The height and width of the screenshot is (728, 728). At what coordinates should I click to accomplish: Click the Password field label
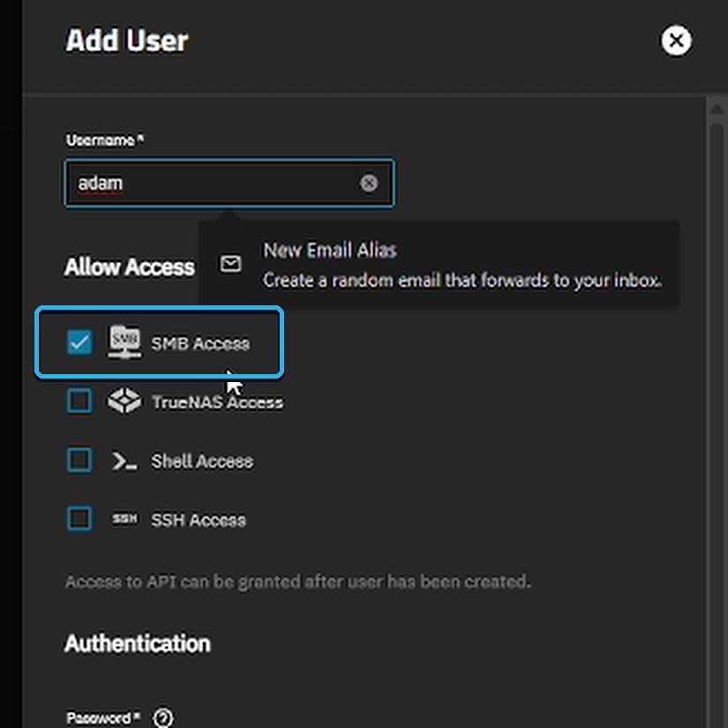(103, 717)
